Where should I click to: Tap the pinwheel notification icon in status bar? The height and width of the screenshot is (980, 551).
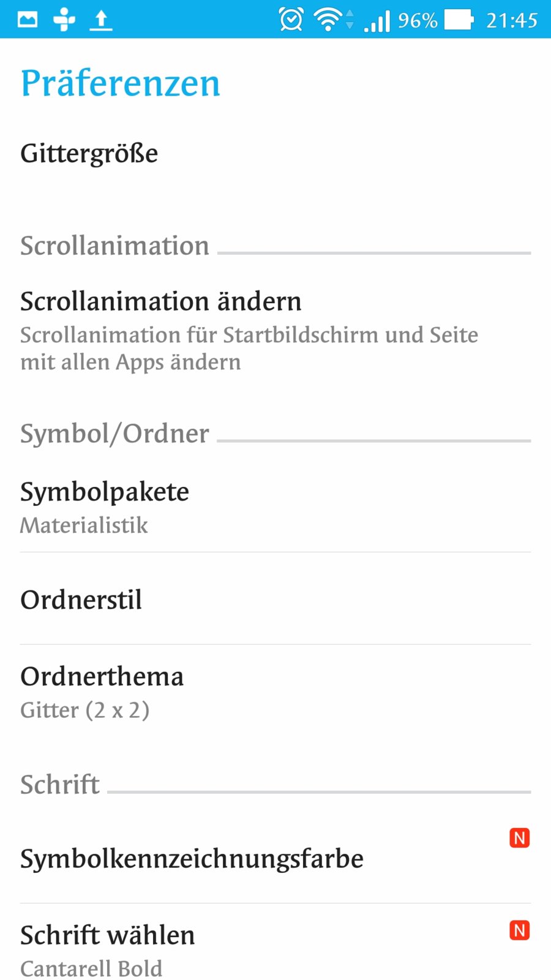pyautogui.click(x=64, y=20)
